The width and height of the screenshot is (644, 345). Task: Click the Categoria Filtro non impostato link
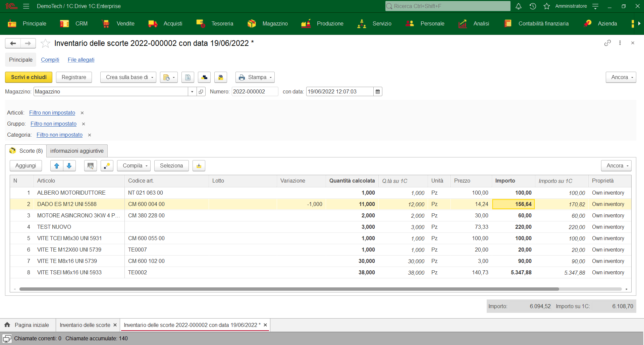click(x=59, y=135)
